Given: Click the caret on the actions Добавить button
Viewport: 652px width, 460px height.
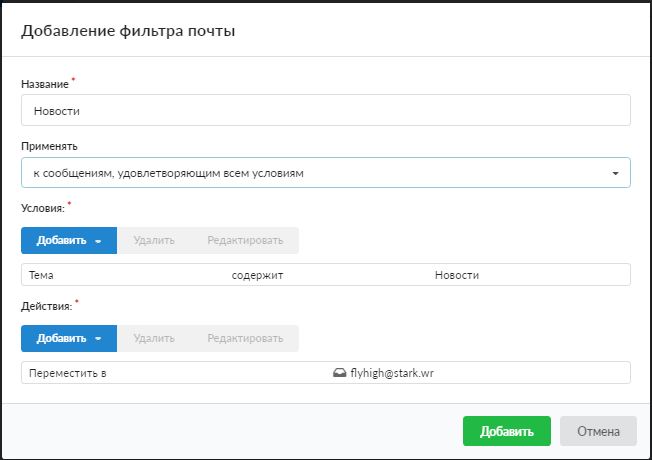Looking at the screenshot, I should pyautogui.click(x=99, y=338).
